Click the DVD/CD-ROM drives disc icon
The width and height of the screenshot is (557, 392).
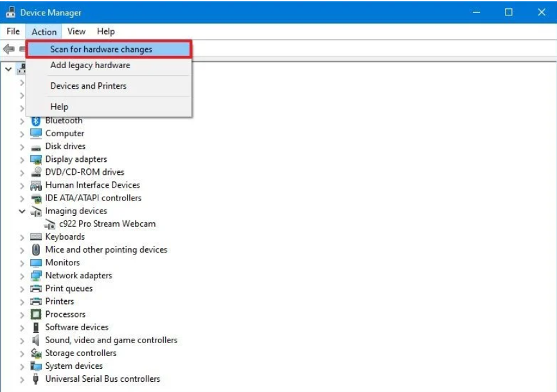click(36, 172)
